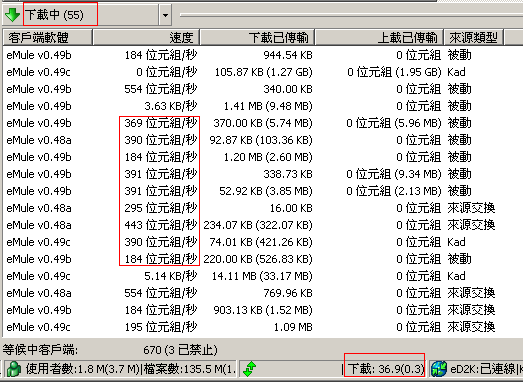Image resolution: width=523 pixels, height=382 pixels.
Task: Click the 769.96 KB download cell
Action: pos(288,293)
